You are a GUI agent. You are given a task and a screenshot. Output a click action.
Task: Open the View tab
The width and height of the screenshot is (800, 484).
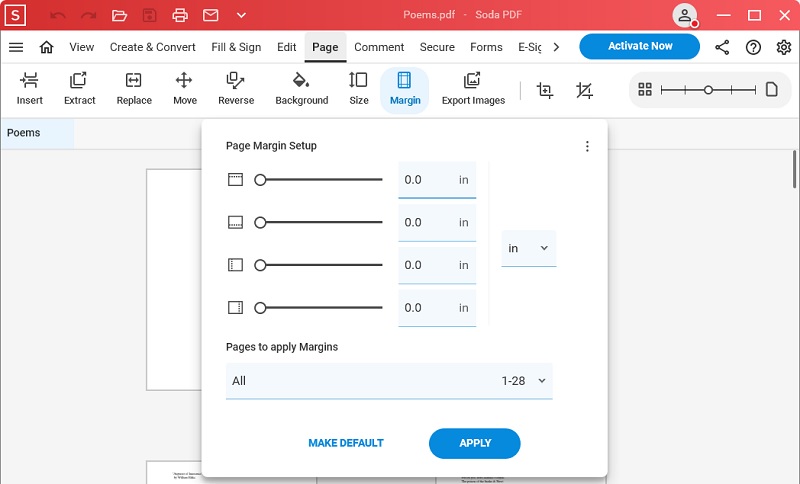(x=82, y=47)
